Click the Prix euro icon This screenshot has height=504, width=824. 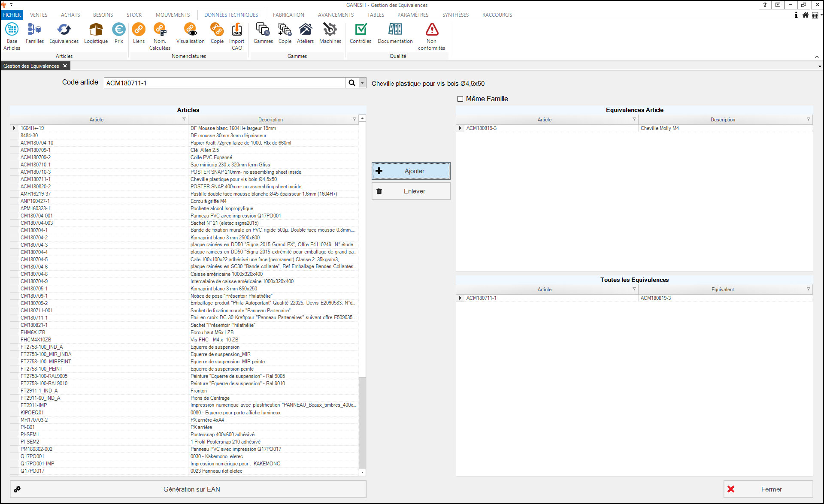pos(118,30)
